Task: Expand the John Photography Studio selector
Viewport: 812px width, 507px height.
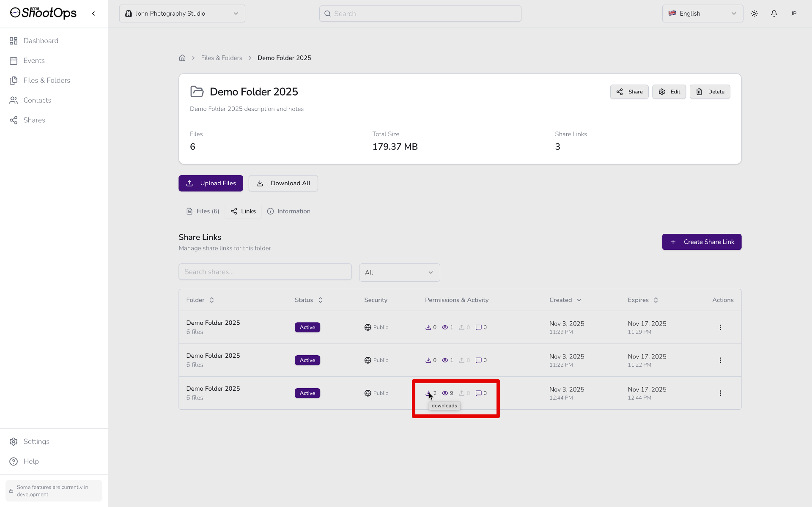Action: 182,14
